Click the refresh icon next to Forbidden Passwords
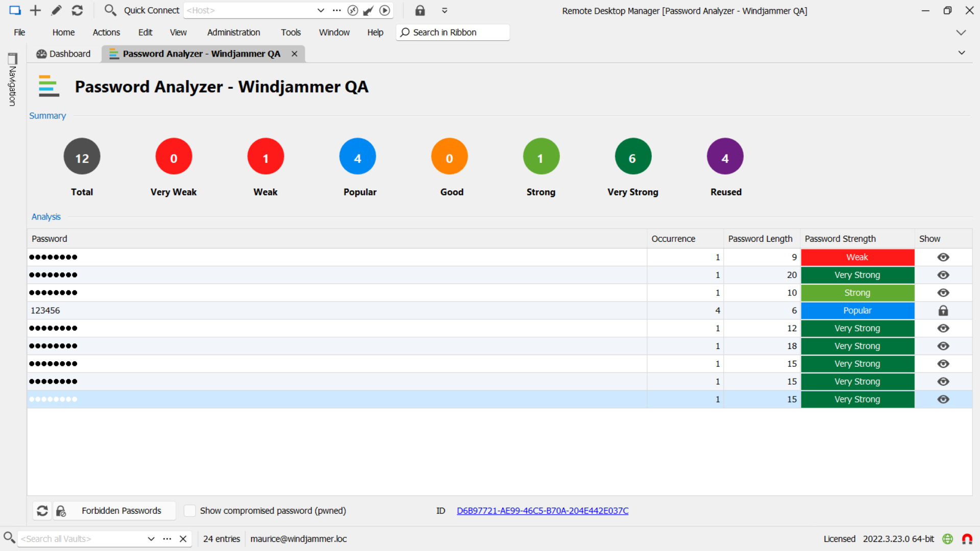980x551 pixels. [42, 510]
